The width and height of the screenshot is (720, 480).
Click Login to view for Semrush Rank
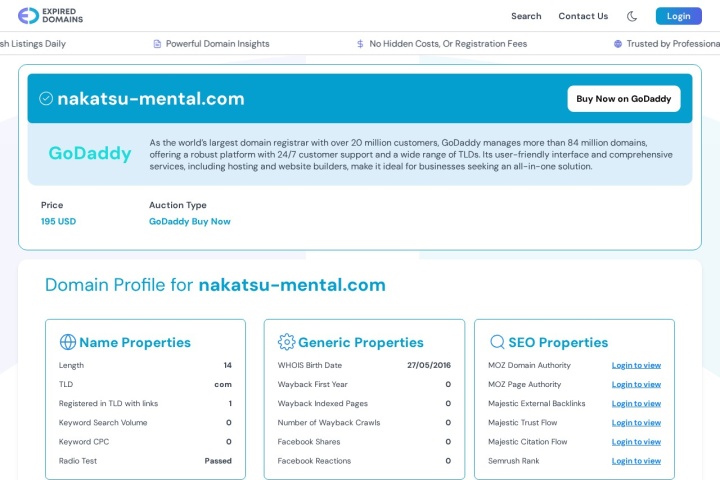coord(636,461)
